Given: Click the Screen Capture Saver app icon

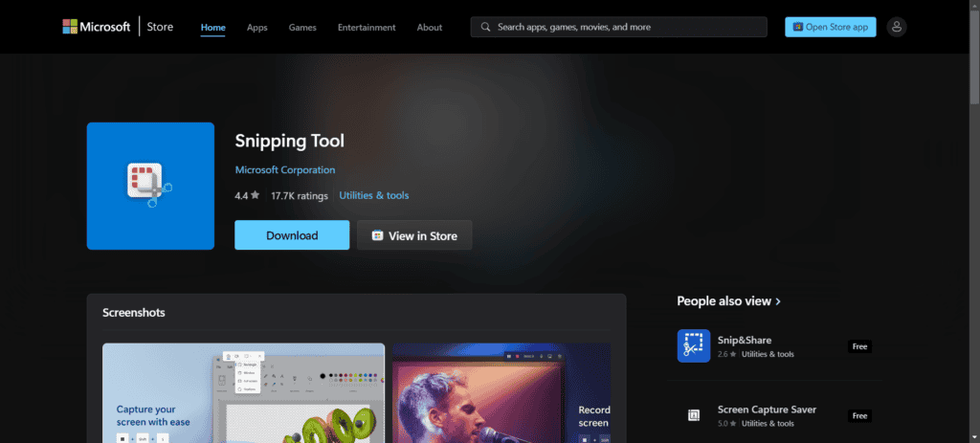Looking at the screenshot, I should (694, 415).
